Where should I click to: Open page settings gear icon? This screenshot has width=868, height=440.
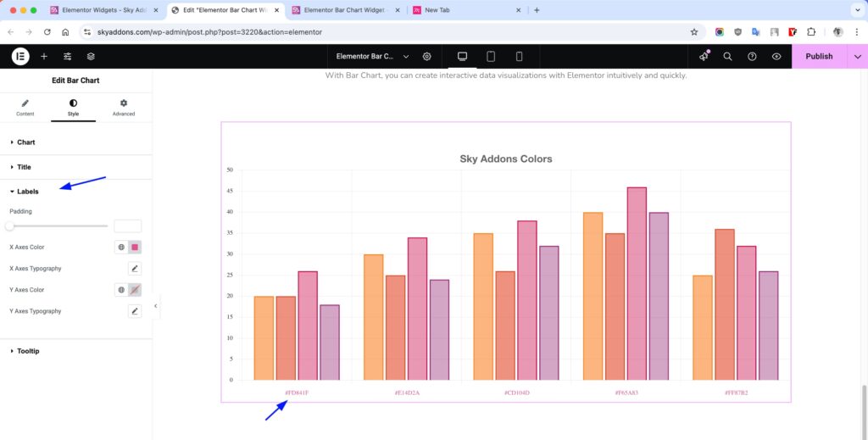[427, 57]
